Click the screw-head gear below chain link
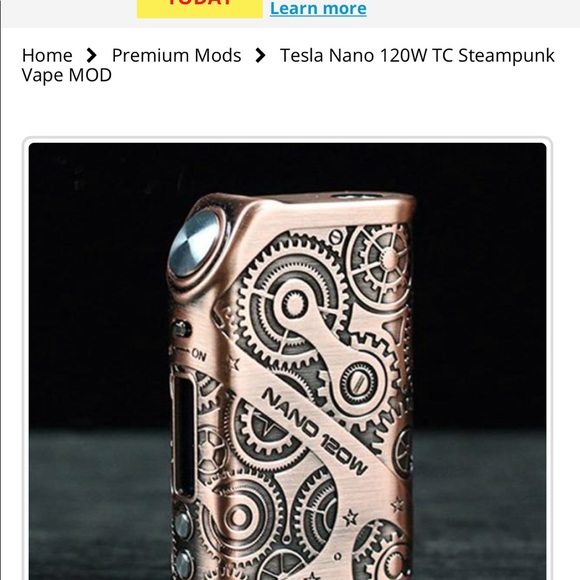 [x=358, y=384]
